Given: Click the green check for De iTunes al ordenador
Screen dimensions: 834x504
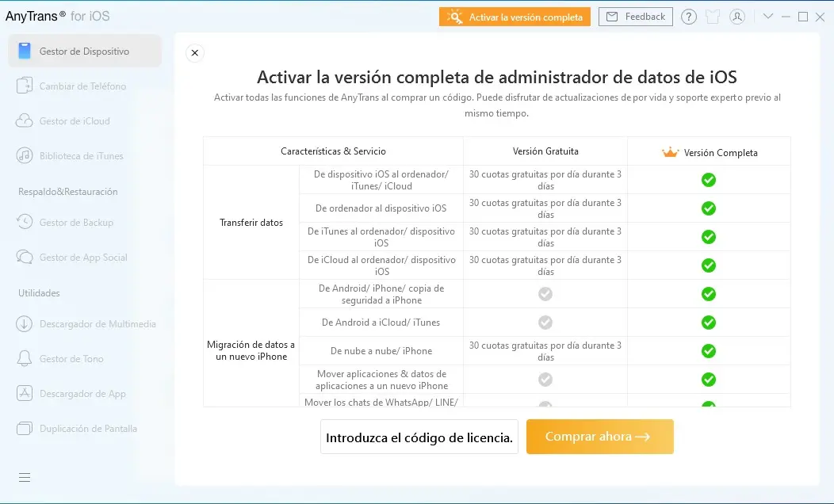Looking at the screenshot, I should (709, 237).
